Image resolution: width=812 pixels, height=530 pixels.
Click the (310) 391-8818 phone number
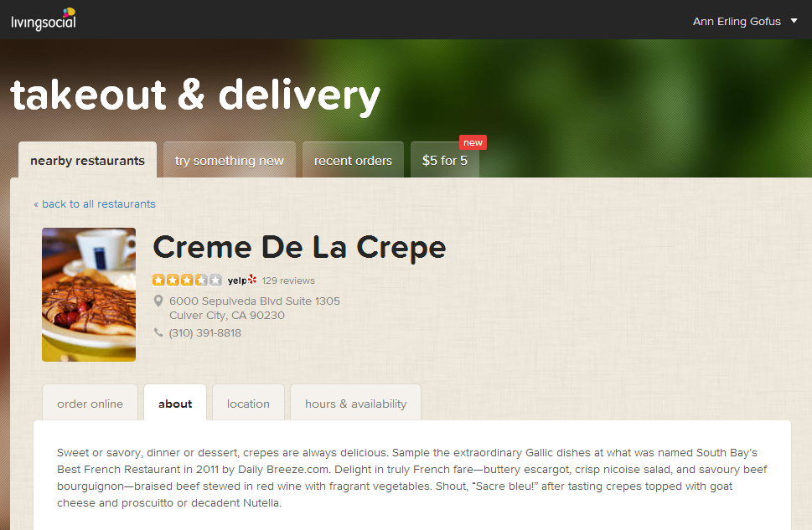[x=205, y=332]
